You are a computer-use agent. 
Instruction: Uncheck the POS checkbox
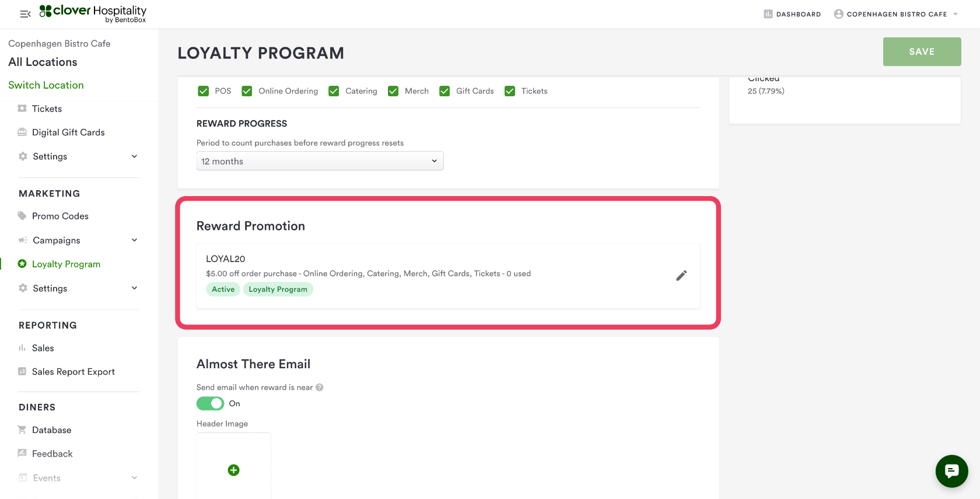204,91
